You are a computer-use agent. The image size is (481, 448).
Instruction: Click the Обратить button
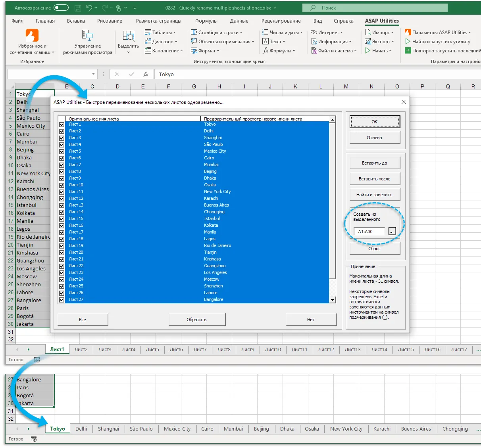point(197,320)
